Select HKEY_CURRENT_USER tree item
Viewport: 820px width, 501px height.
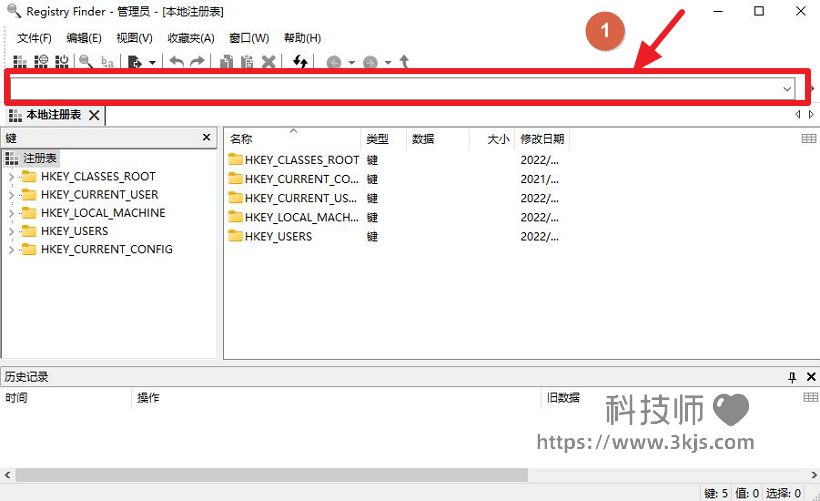(x=99, y=195)
